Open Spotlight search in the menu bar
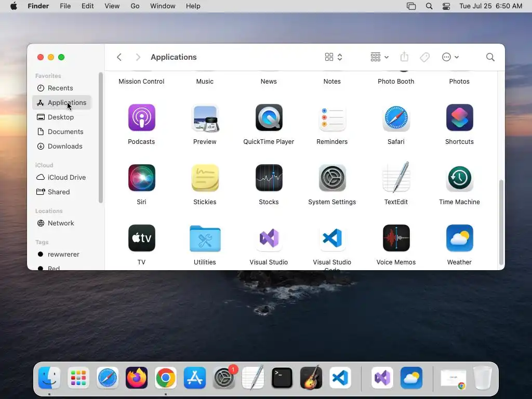Viewport: 532px width, 399px height. coord(429,6)
